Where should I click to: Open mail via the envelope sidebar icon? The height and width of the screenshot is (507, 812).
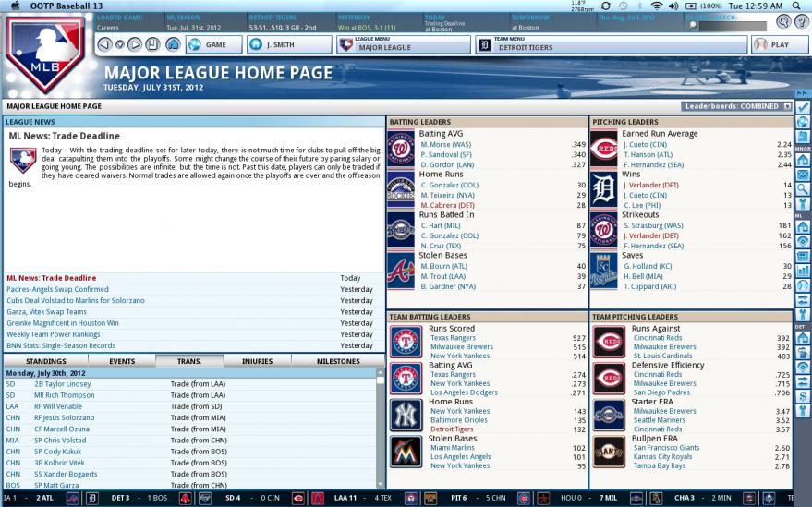click(x=802, y=175)
